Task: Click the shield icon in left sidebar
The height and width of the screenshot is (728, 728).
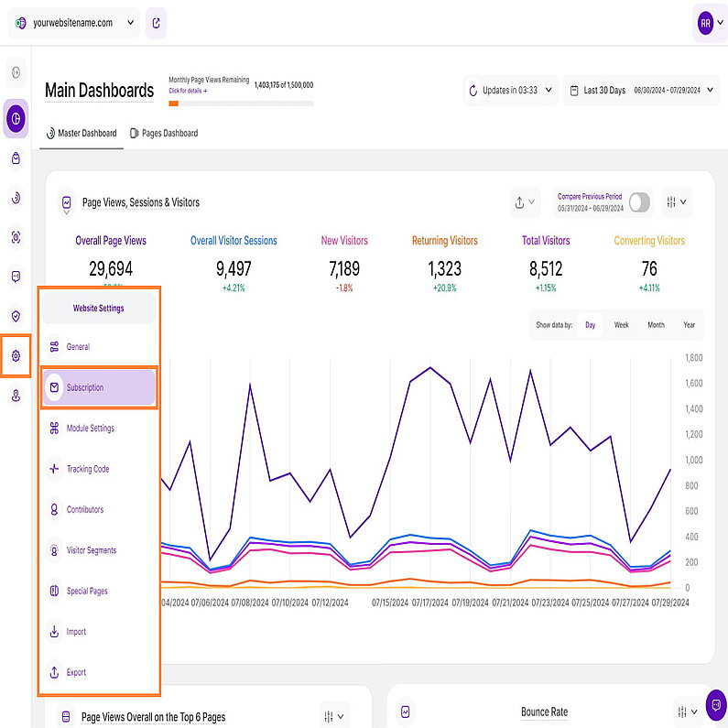Action: [x=16, y=316]
